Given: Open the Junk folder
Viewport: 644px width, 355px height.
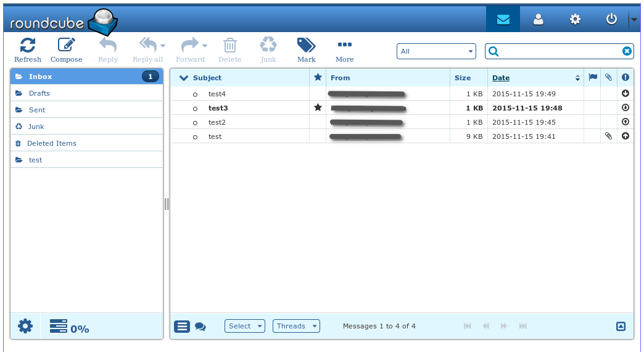Looking at the screenshot, I should tap(86, 127).
